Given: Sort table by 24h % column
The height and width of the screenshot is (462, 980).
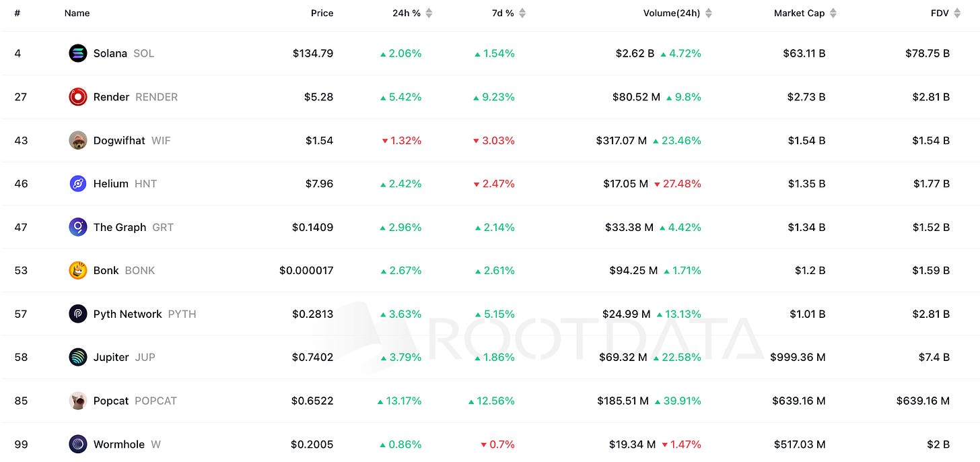Looking at the screenshot, I should (429, 13).
